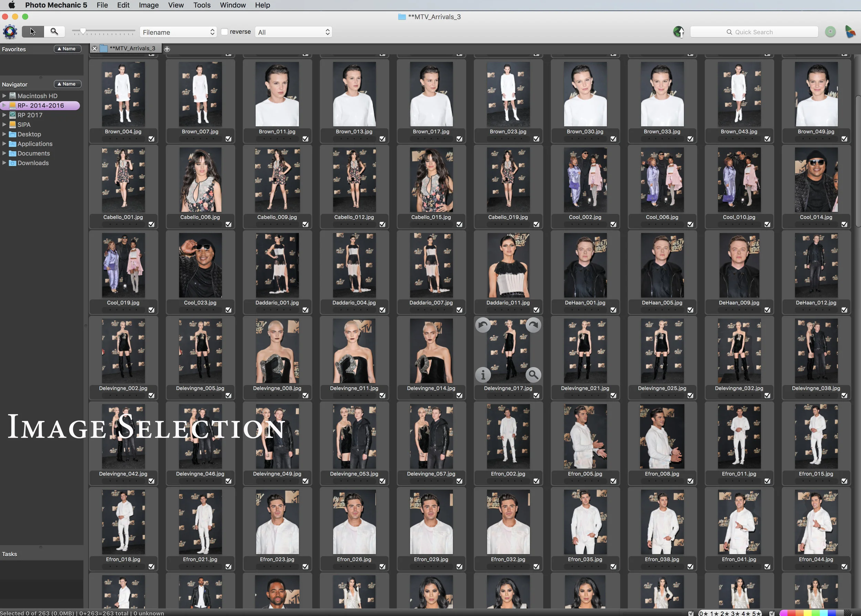This screenshot has width=861, height=616.
Task: Expand Macintosh HD in Navigator
Action: point(4,96)
